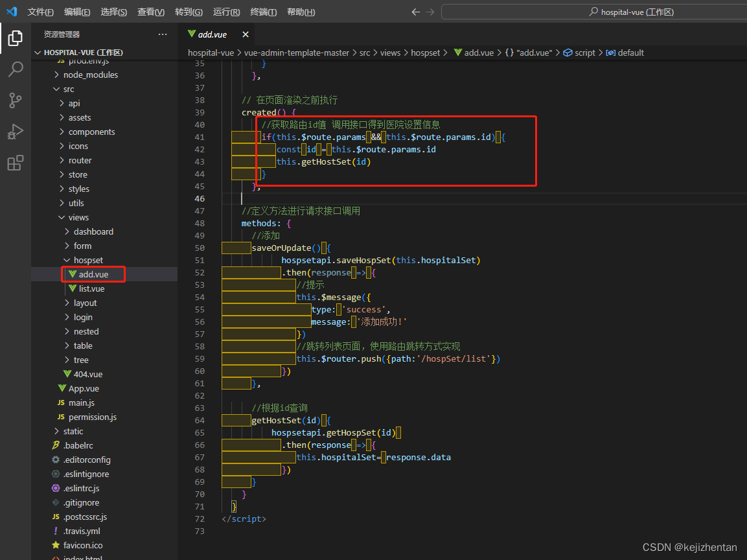This screenshot has width=747, height=560.
Task: Open permission.js in the file tree
Action: click(93, 417)
